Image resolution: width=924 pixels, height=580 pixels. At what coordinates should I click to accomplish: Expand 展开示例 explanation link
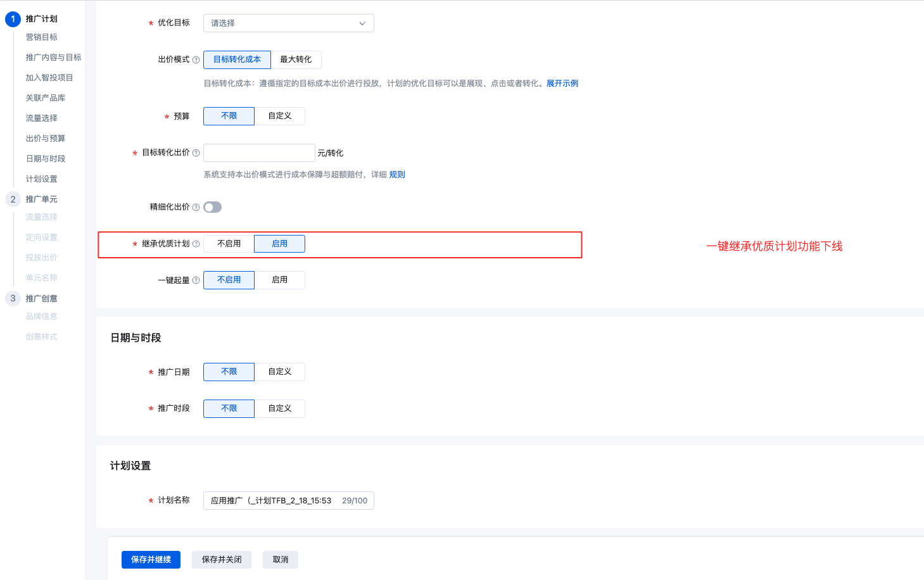coord(562,84)
